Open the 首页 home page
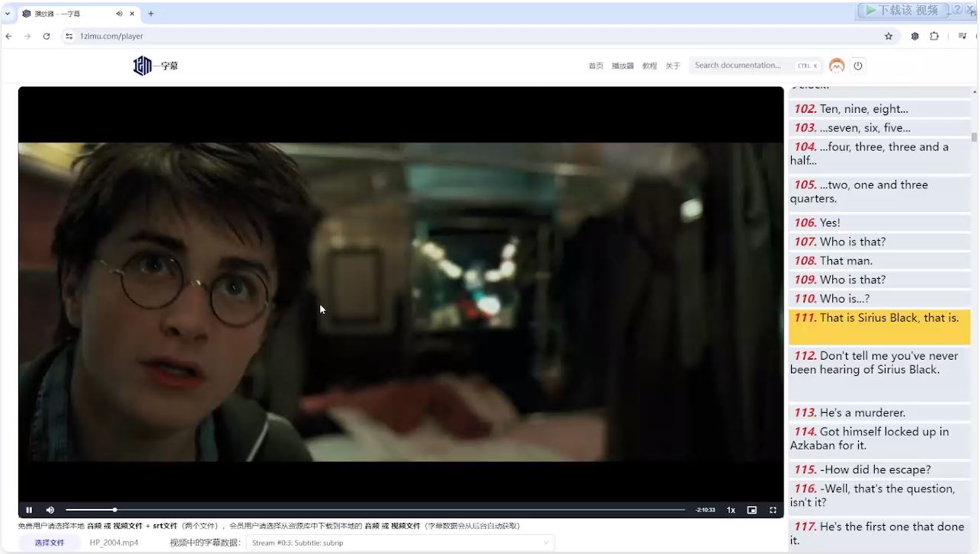980x554 pixels. (x=596, y=66)
